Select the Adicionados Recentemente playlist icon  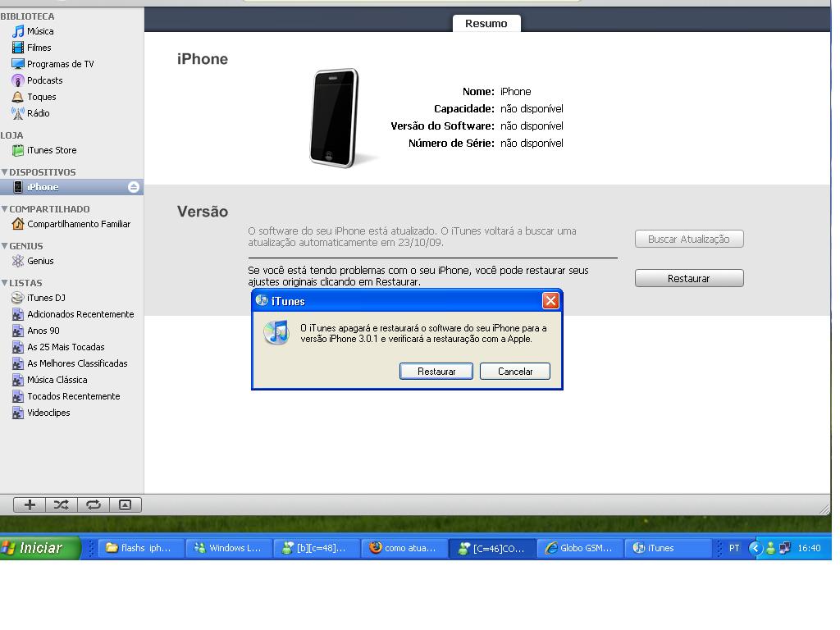click(18, 314)
